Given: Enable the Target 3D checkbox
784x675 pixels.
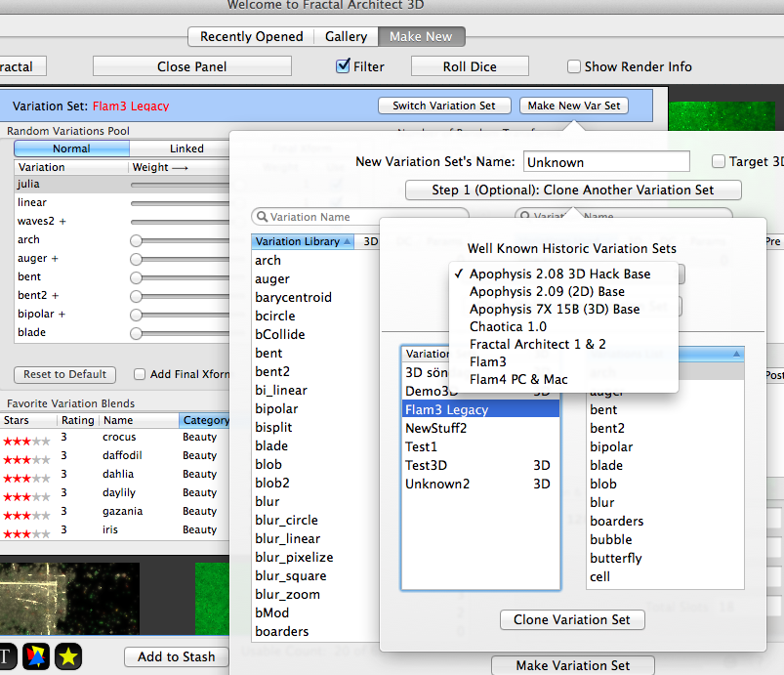Looking at the screenshot, I should (719, 161).
